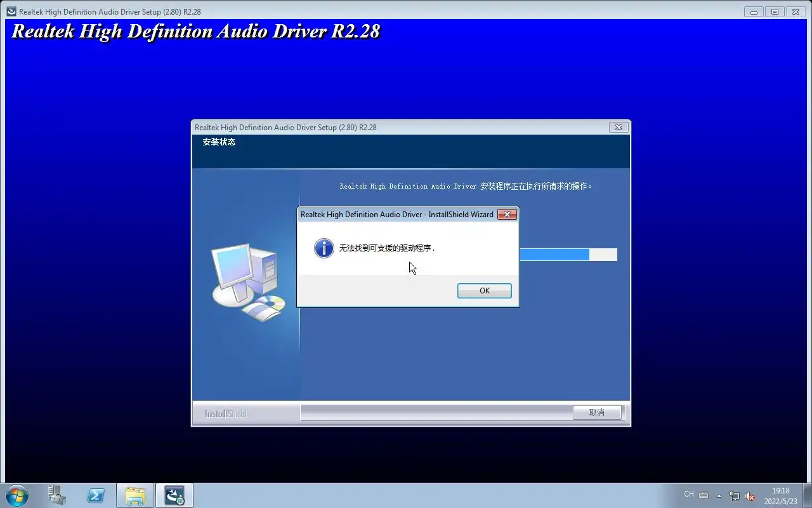
Task: Select the 无法找到可支援的驱动程序 message text
Action: pos(387,248)
